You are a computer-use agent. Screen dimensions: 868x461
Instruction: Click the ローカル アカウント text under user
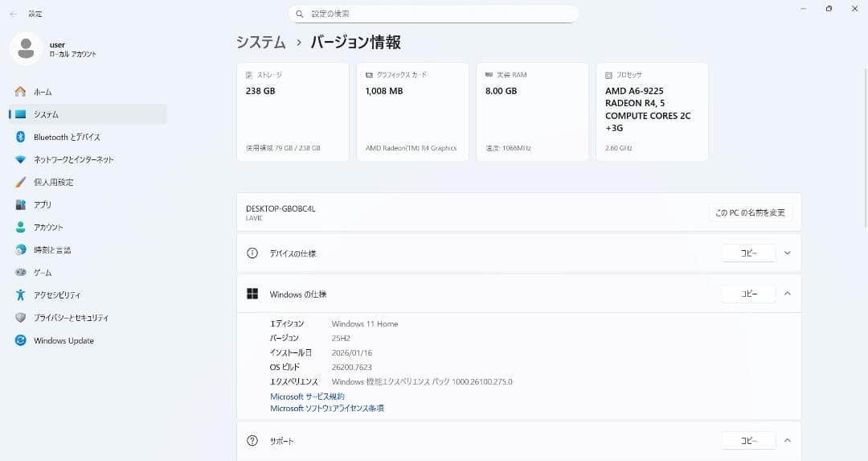pos(72,54)
